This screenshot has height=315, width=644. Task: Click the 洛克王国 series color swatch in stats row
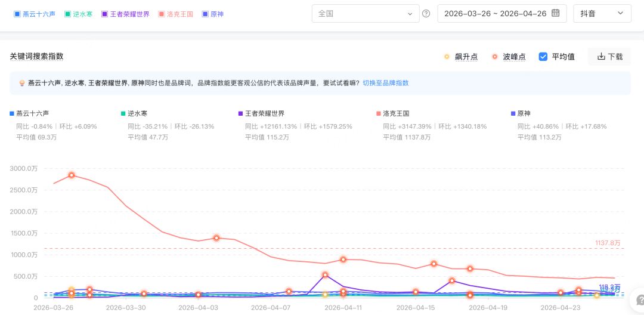(x=379, y=113)
